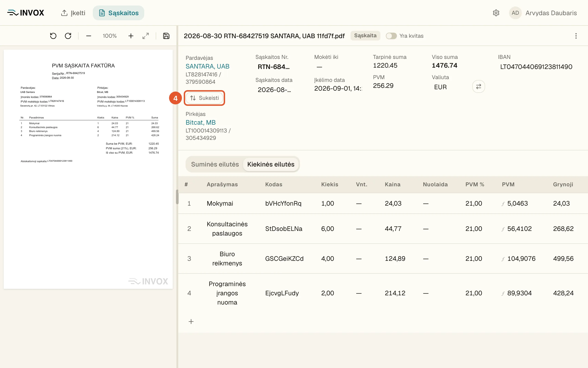
Task: Open seller SANTARA, UAB link
Action: (207, 66)
